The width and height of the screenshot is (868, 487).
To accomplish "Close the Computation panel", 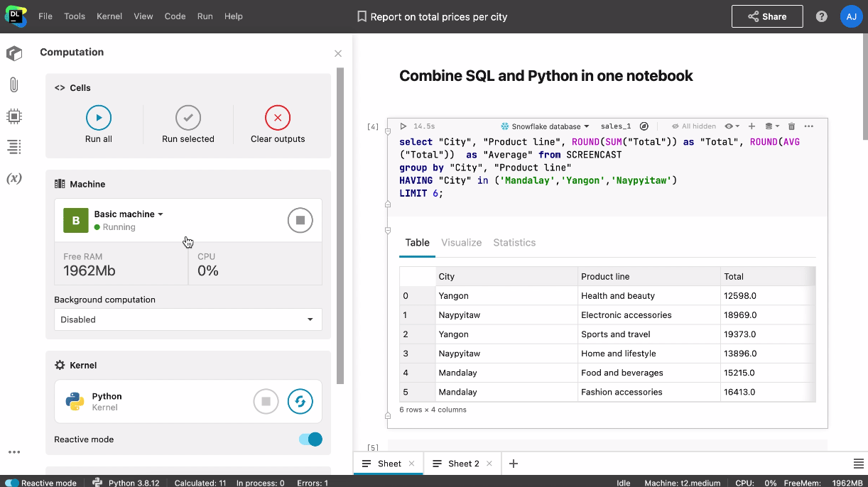I will pos(338,53).
